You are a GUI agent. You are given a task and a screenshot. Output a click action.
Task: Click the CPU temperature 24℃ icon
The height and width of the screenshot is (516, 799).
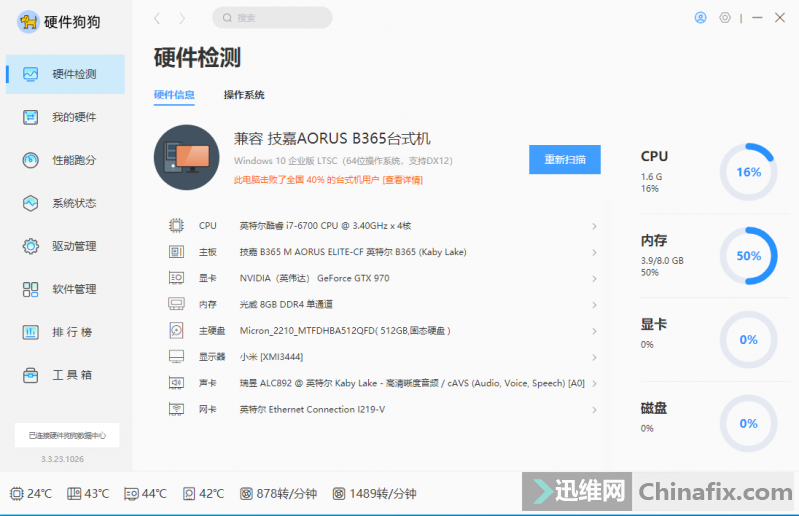(17, 494)
